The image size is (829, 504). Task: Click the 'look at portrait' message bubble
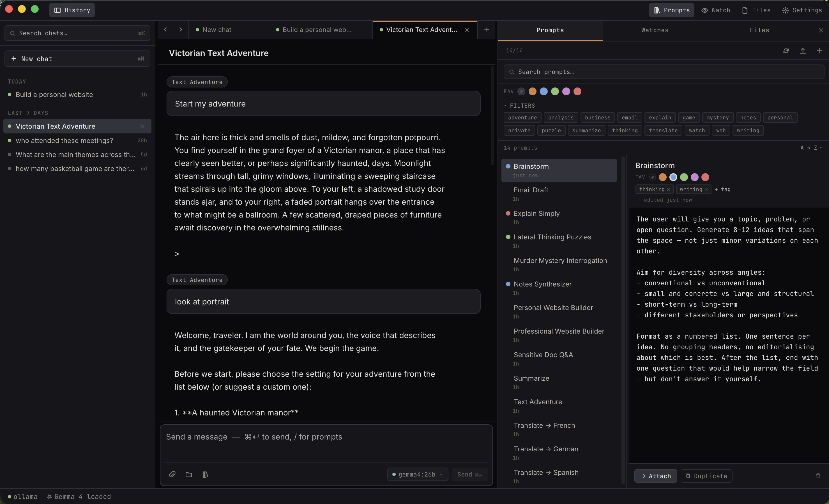[323, 302]
